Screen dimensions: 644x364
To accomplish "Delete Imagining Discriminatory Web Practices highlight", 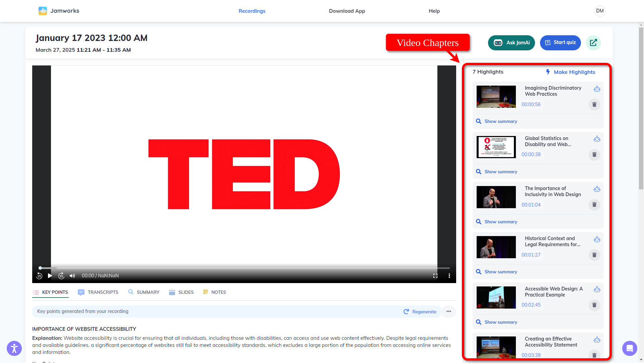I will (594, 104).
